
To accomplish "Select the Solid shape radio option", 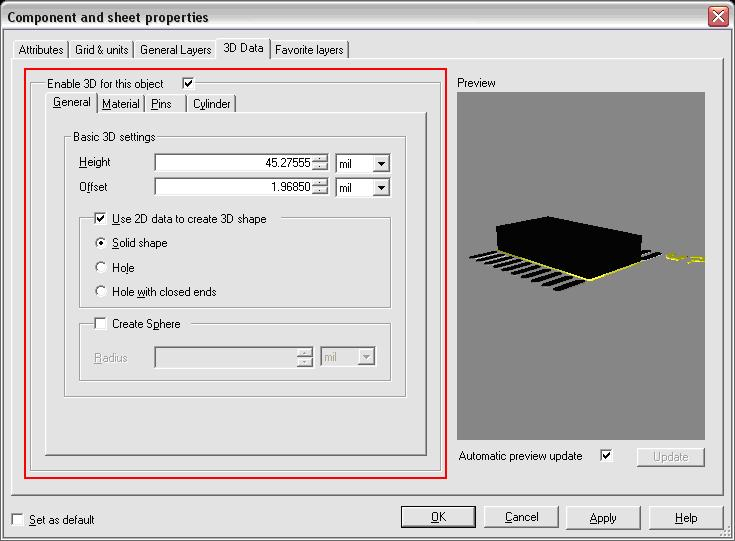I will (x=100, y=243).
